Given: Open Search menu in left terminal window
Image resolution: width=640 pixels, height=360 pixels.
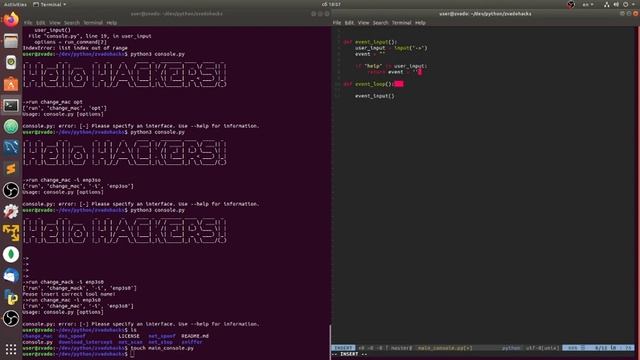Looking at the screenshot, I should pos(72,23).
